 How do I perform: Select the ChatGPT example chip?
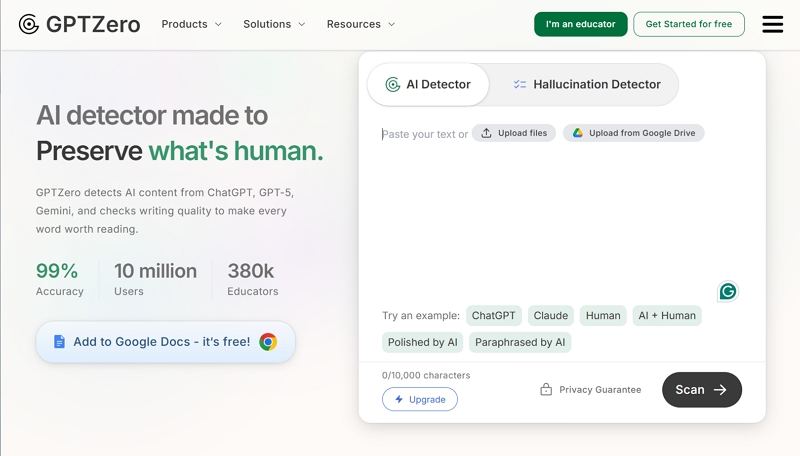click(x=493, y=315)
